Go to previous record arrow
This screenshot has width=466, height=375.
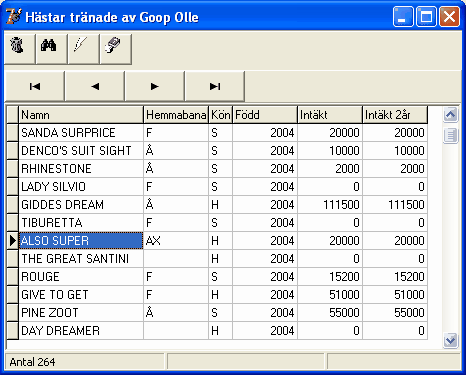click(95, 86)
